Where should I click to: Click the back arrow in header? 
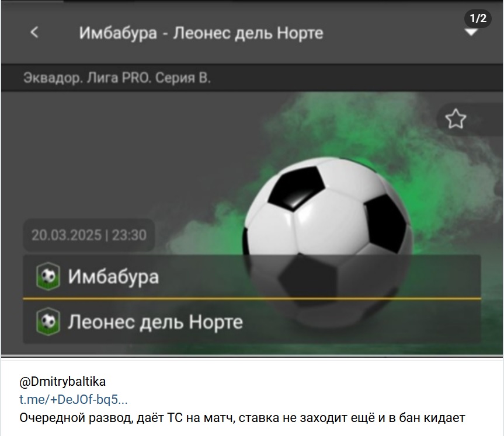pos(34,32)
